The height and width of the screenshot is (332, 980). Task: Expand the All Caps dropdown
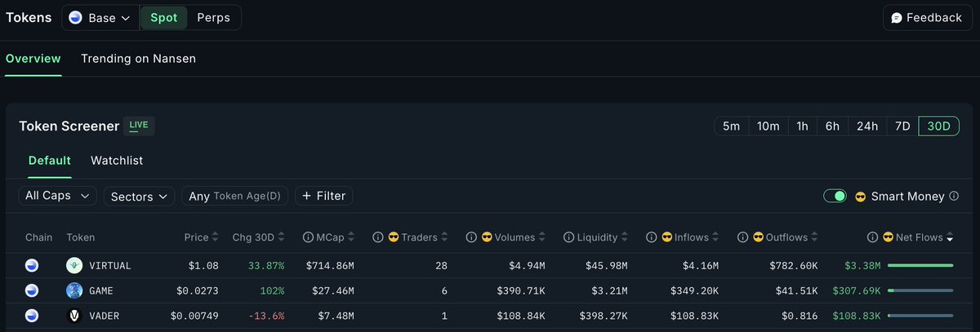(x=57, y=196)
